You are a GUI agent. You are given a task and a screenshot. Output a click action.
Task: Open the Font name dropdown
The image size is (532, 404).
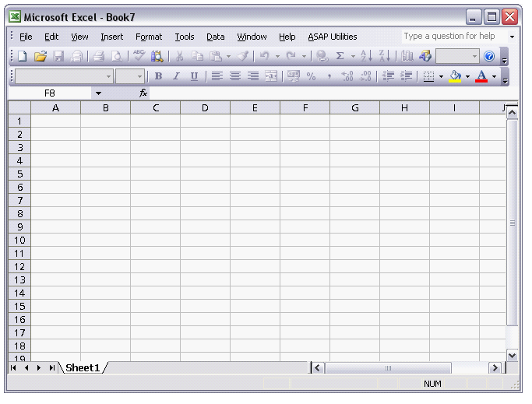click(108, 76)
